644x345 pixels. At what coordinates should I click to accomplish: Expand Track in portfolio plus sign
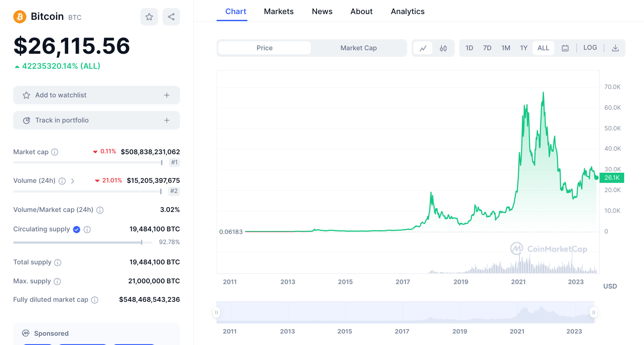click(167, 120)
